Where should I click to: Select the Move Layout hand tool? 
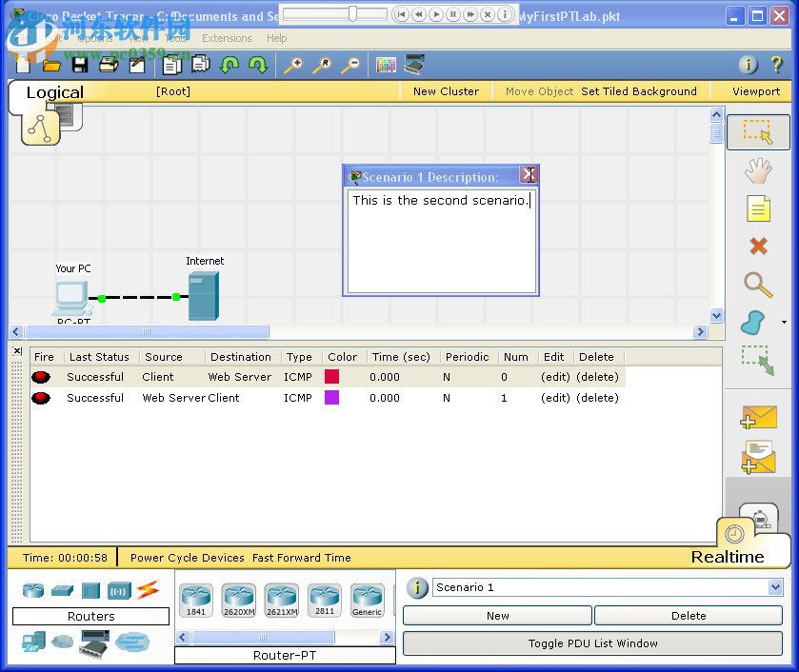pos(758,170)
